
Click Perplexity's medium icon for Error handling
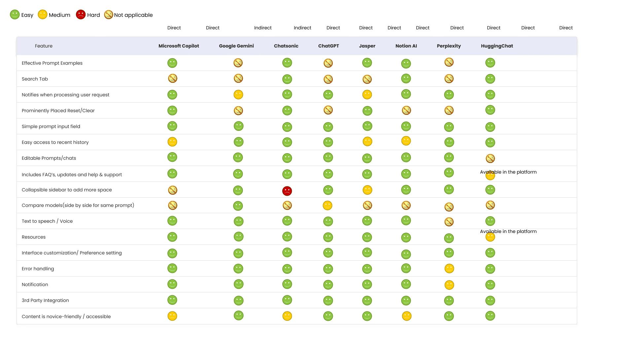click(449, 269)
